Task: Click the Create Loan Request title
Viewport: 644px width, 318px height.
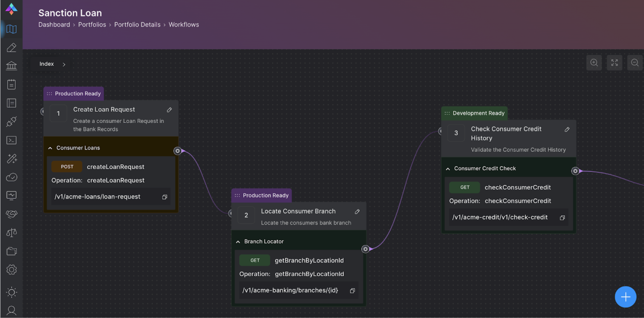Action: (x=104, y=110)
